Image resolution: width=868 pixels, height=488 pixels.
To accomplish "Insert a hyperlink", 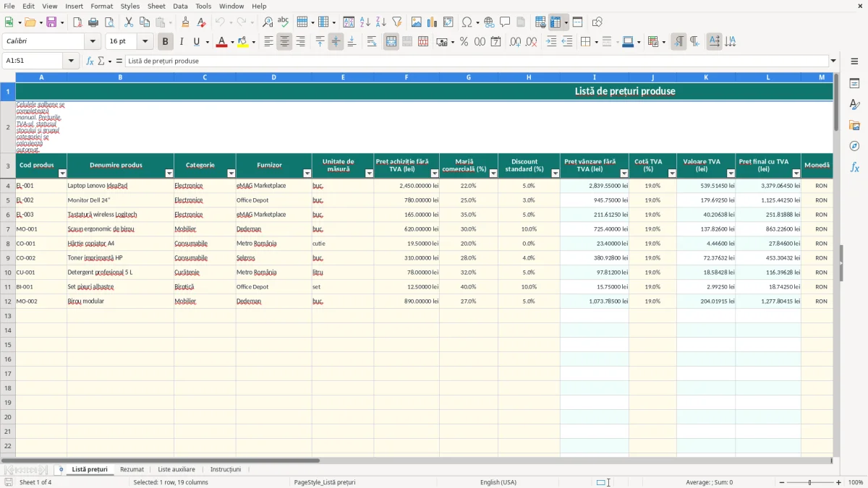I will point(489,22).
